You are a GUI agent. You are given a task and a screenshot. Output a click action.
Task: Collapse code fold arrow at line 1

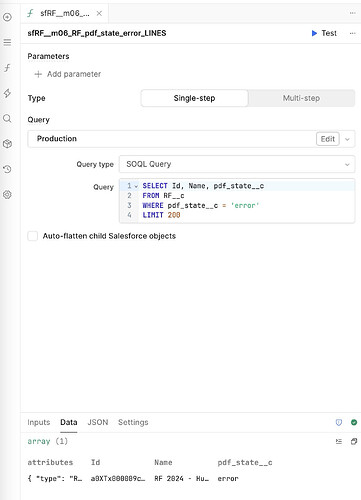pos(136,186)
